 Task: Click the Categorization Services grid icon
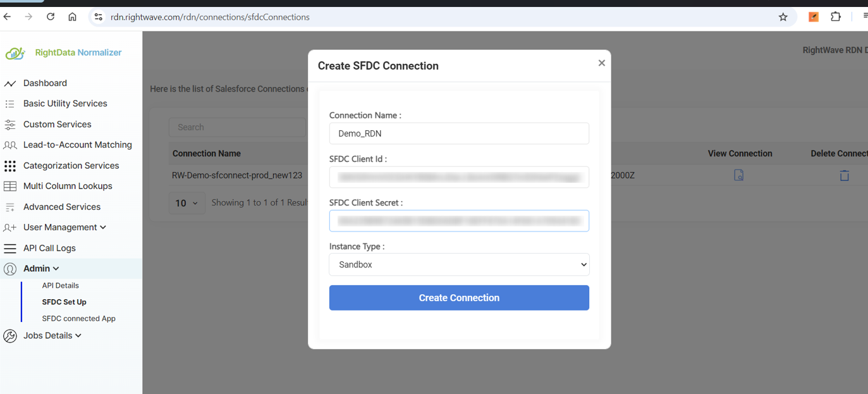tap(10, 166)
